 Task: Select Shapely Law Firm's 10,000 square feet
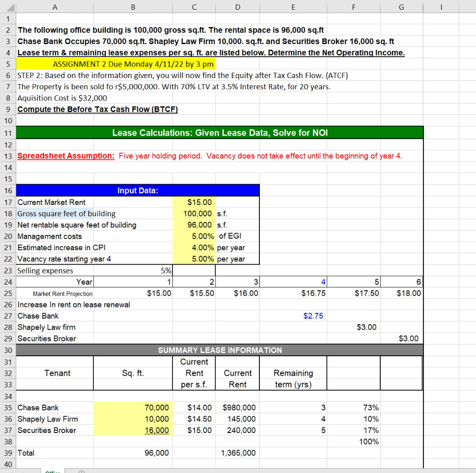coord(133,419)
